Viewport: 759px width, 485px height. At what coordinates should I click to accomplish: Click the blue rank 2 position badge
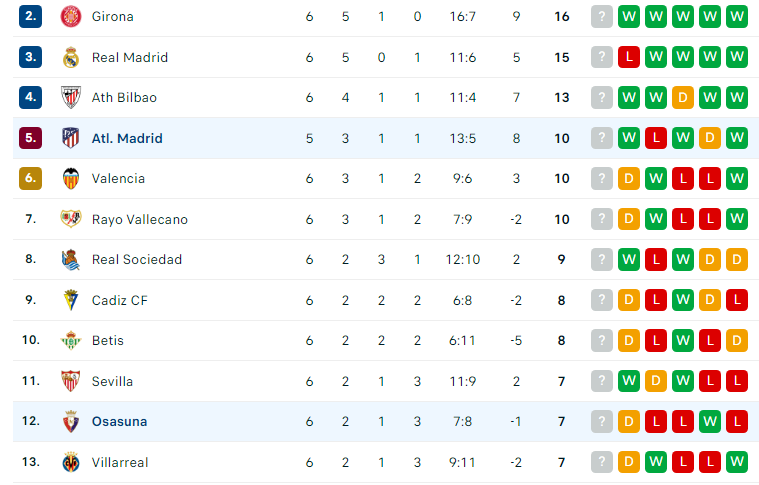pos(30,16)
